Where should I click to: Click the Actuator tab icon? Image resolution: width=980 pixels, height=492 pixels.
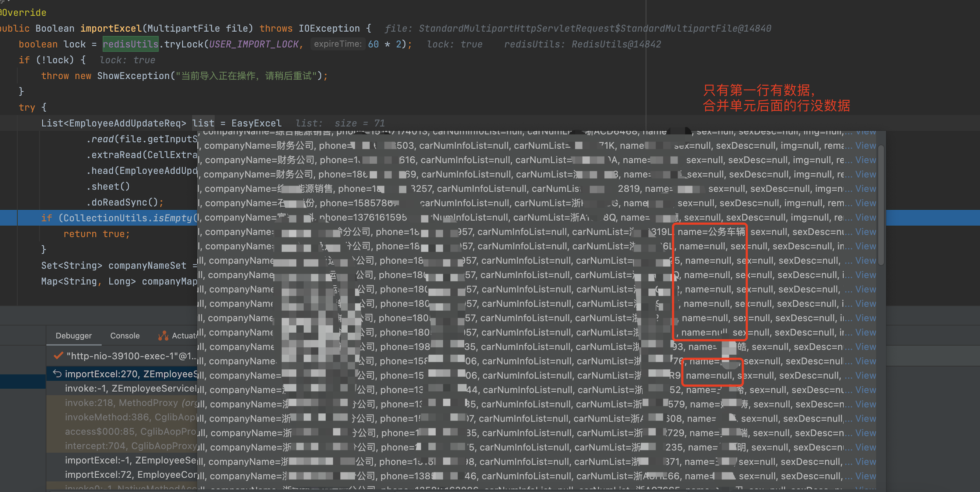pyautogui.click(x=163, y=336)
